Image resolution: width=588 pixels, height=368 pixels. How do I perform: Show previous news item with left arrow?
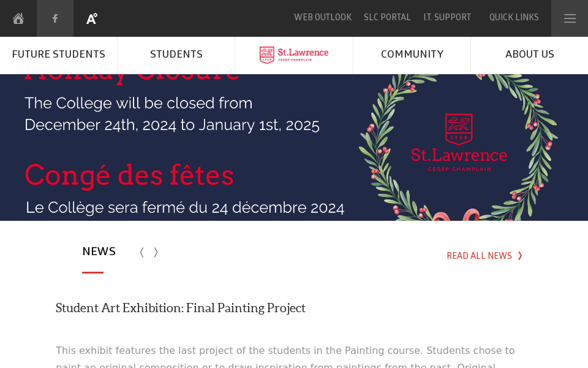pyautogui.click(x=141, y=252)
